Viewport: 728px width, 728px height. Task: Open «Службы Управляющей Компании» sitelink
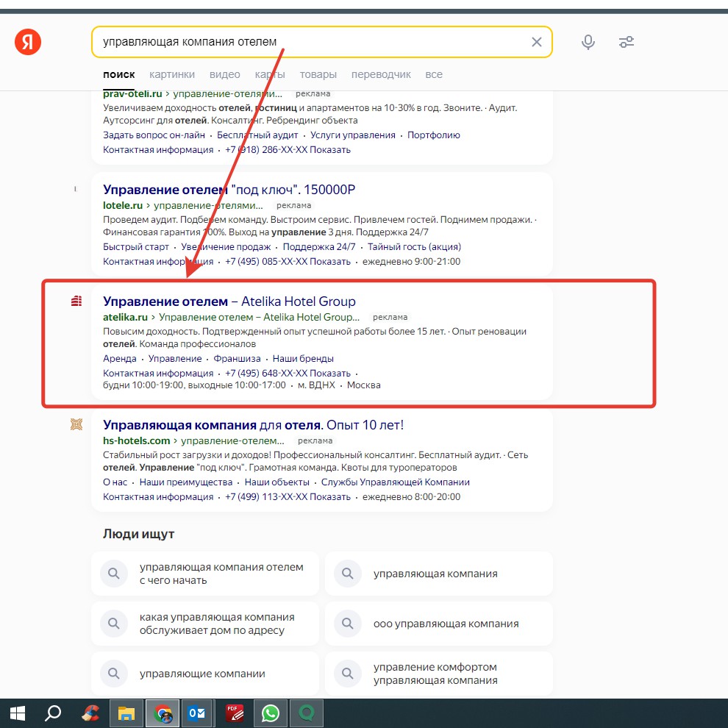pos(395,482)
